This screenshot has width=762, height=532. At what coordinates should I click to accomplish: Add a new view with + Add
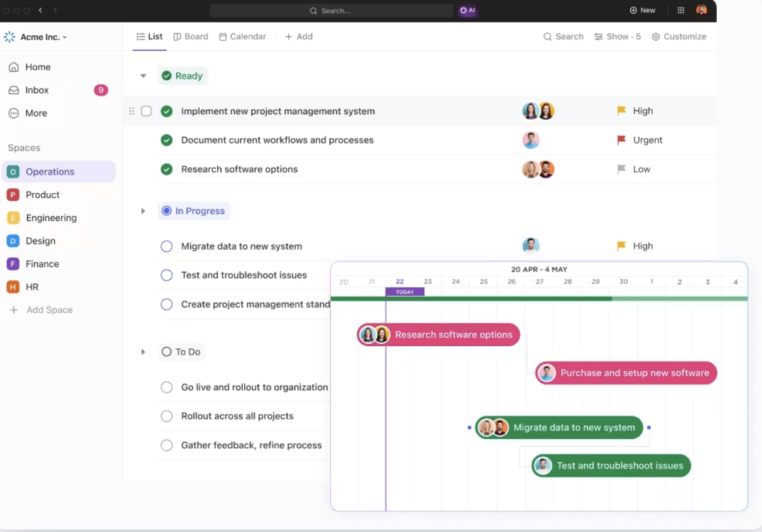pyautogui.click(x=299, y=36)
